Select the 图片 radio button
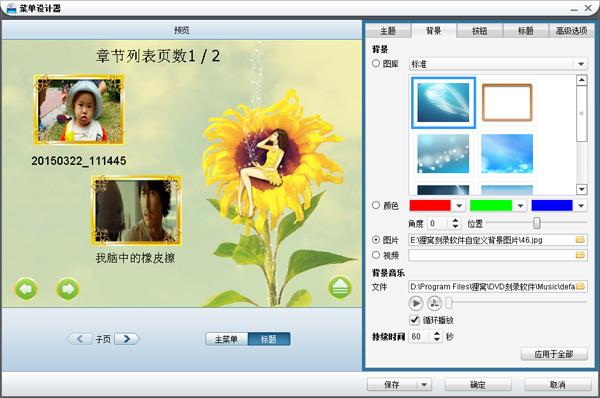The height and width of the screenshot is (398, 600). pos(376,240)
